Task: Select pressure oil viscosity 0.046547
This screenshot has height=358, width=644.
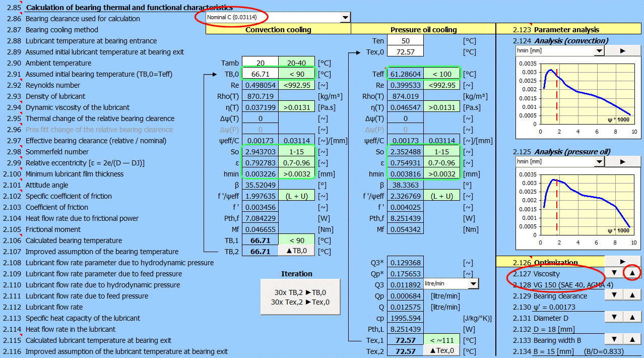Action: 405,107
